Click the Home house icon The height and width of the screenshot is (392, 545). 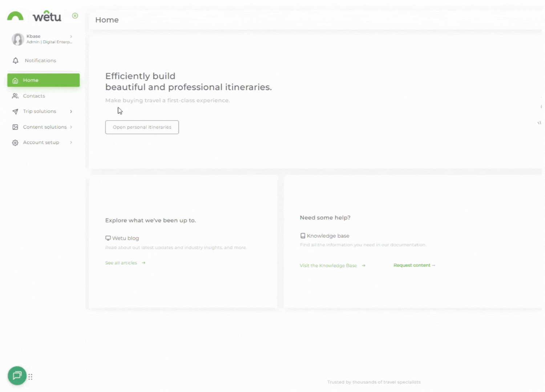(15, 81)
